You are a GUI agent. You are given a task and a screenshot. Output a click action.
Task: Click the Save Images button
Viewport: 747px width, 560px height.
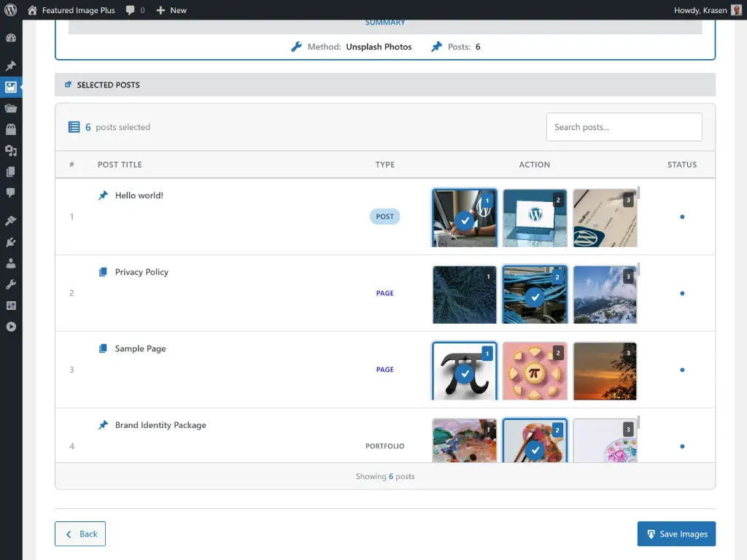coord(676,534)
